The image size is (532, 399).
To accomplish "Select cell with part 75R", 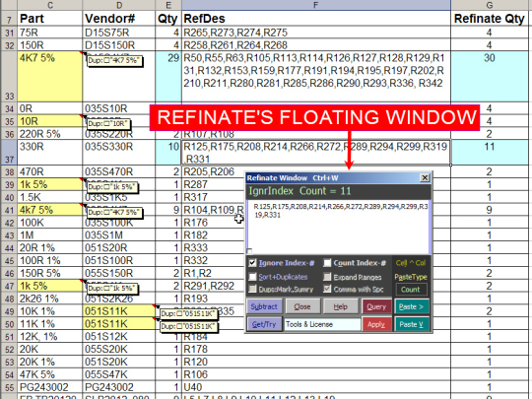I will 50,33.
